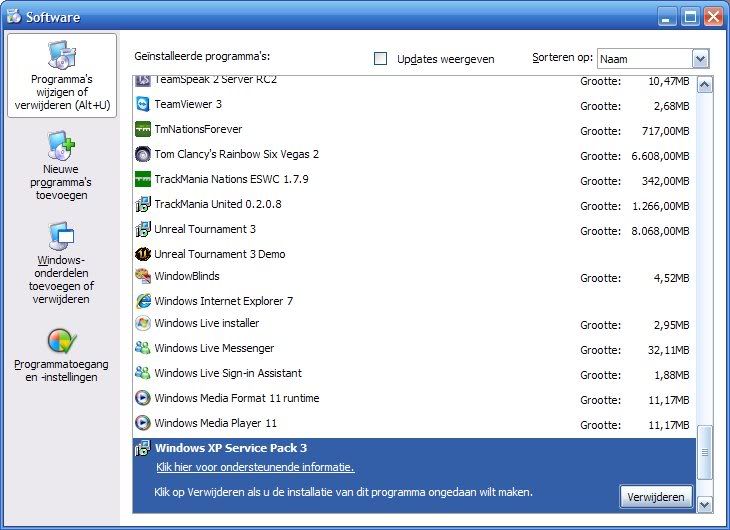Click the Software title bar icon
Viewport: 730px width, 530px height.
(x=14, y=16)
